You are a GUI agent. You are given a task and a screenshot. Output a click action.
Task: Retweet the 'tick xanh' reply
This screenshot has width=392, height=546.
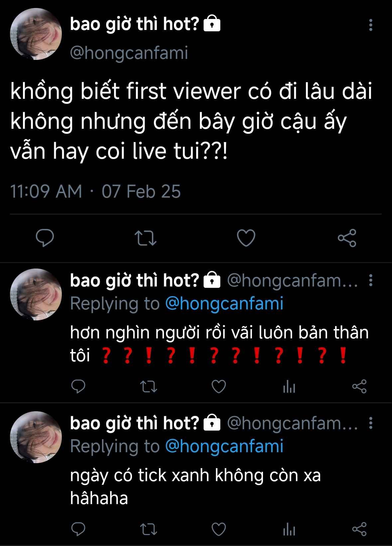[x=149, y=529]
